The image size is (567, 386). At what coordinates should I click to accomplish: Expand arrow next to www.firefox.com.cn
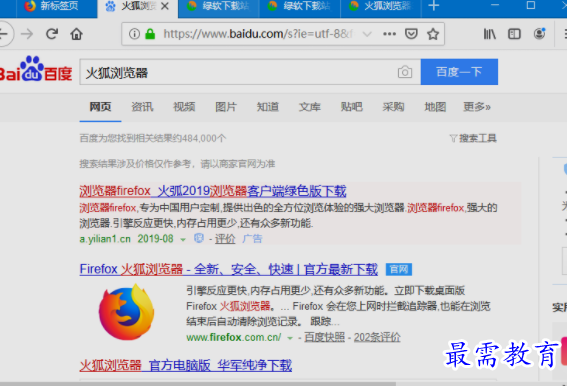(290, 338)
